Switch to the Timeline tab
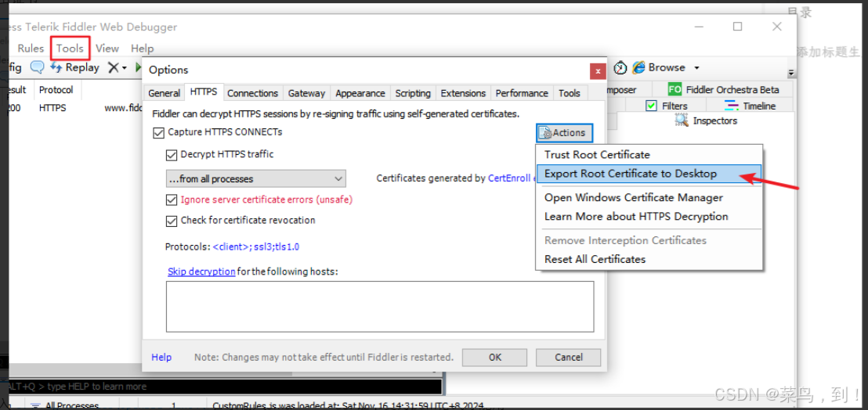The image size is (868, 410). 750,106
